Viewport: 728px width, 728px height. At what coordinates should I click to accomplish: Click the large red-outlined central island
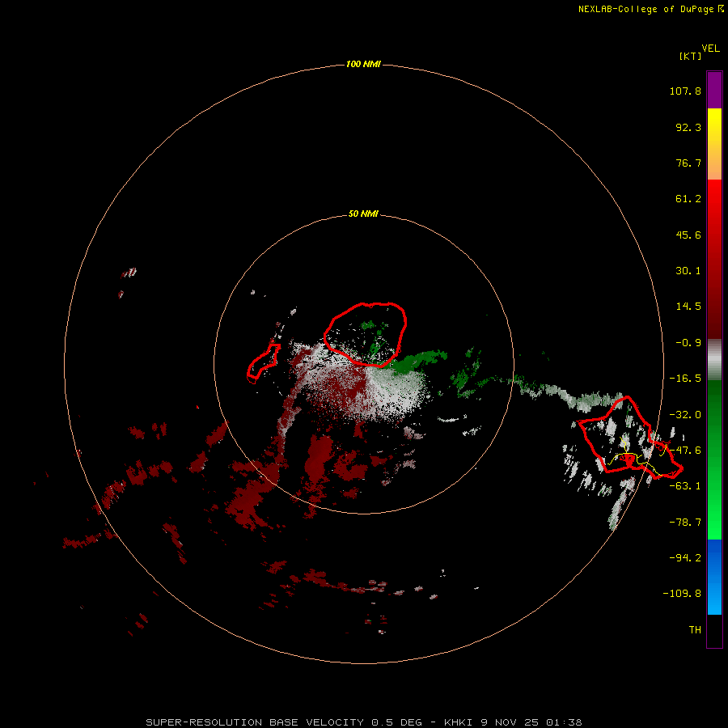[x=366, y=335]
